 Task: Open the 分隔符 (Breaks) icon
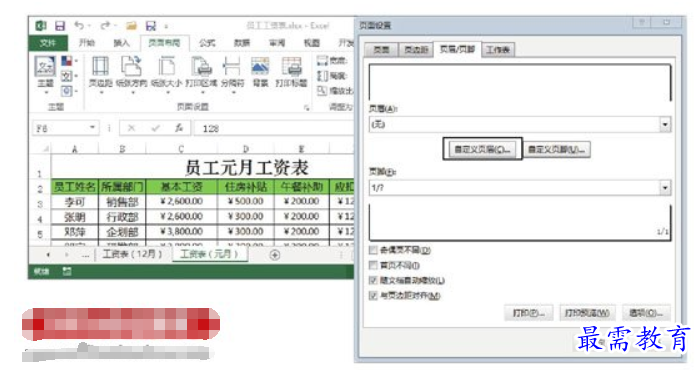232,66
